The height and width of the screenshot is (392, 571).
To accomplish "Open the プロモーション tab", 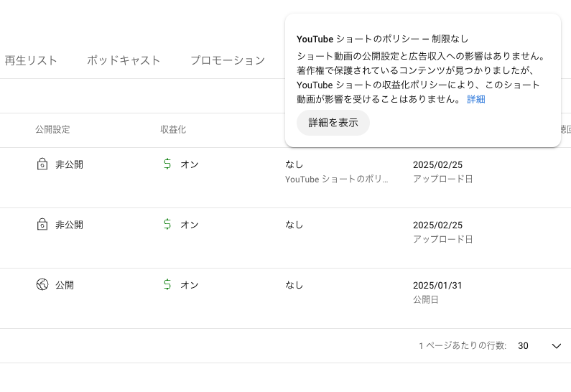I will tap(228, 60).
